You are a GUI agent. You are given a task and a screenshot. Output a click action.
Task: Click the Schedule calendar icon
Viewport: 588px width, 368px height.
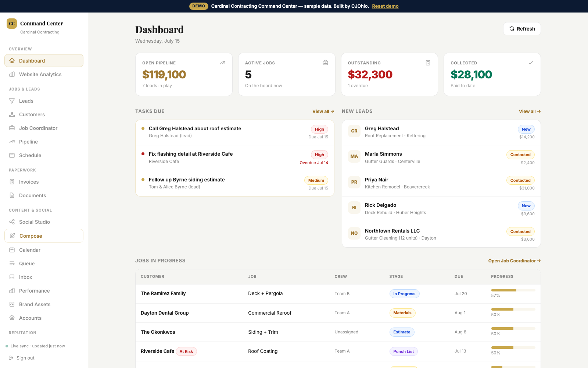click(x=12, y=155)
